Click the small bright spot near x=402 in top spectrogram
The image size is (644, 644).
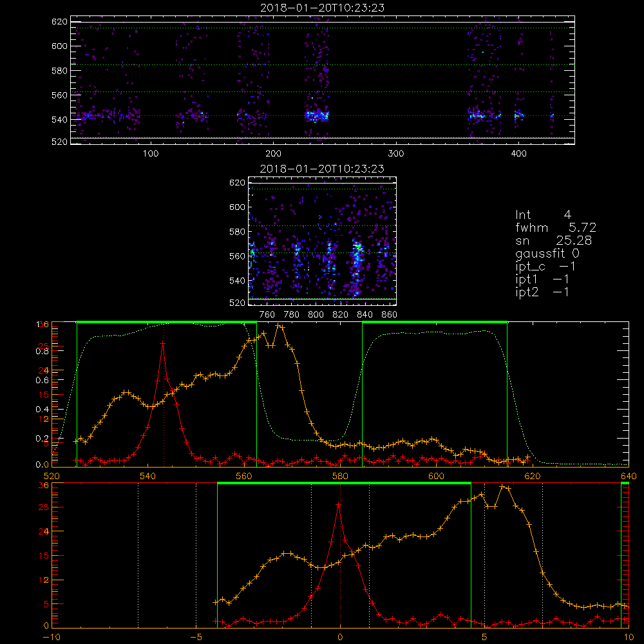click(519, 115)
